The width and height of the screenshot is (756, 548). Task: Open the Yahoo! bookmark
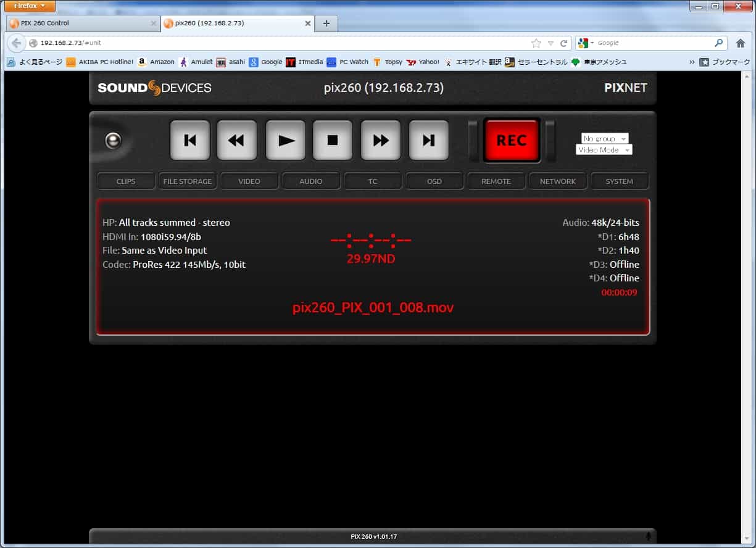[423, 62]
